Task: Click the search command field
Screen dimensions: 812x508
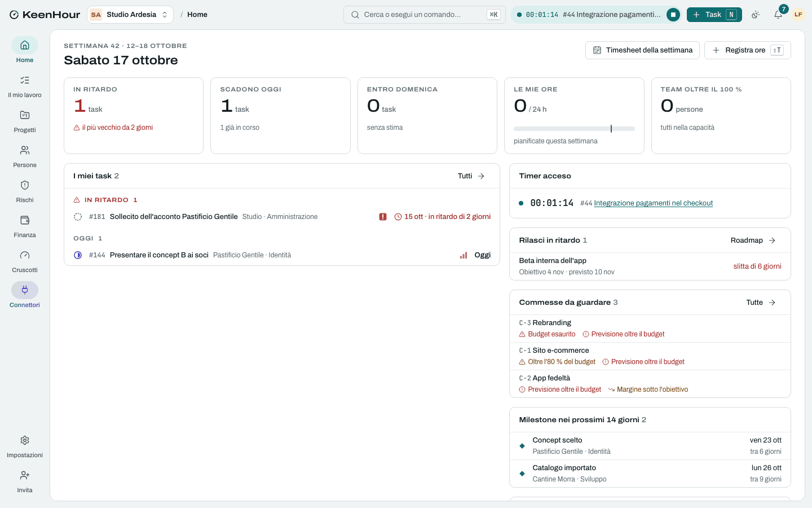Action: click(x=425, y=15)
